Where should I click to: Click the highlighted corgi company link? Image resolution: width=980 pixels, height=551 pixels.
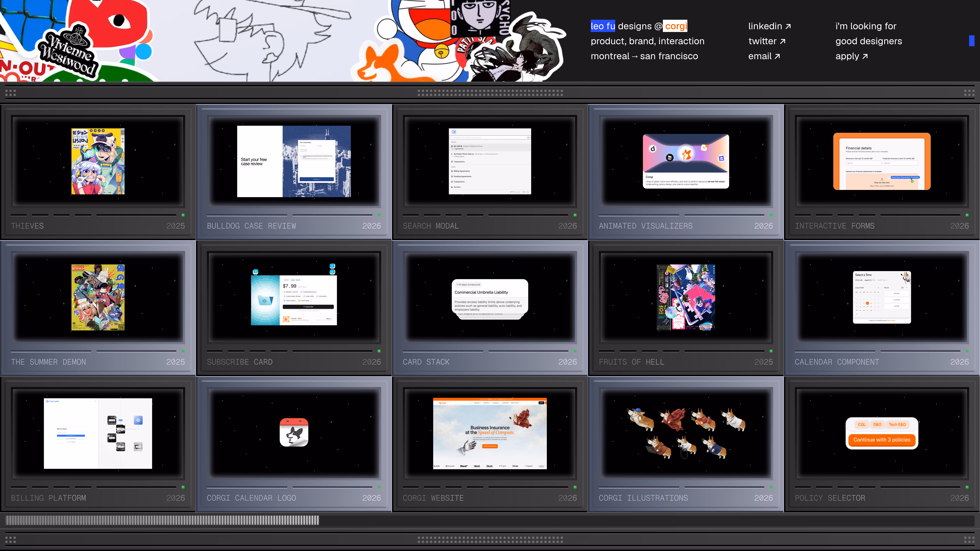(x=676, y=26)
